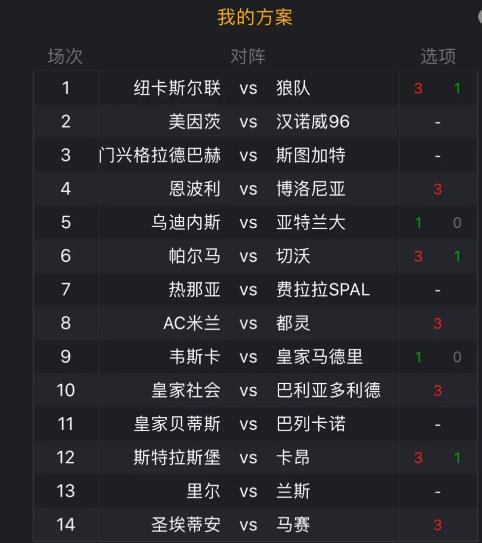Select option 3 for AC米兰 vs 都灵
Viewport: 482px width, 543px height.
[x=438, y=323]
